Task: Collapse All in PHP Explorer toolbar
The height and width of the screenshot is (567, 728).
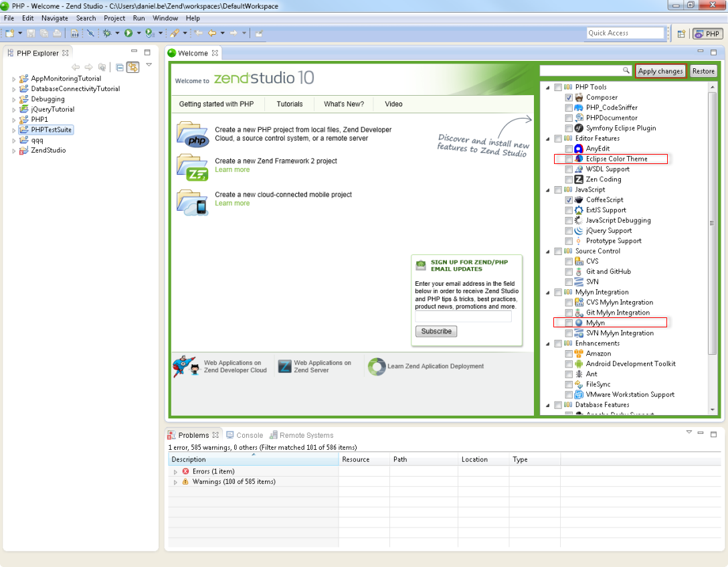Action: pyautogui.click(x=119, y=68)
